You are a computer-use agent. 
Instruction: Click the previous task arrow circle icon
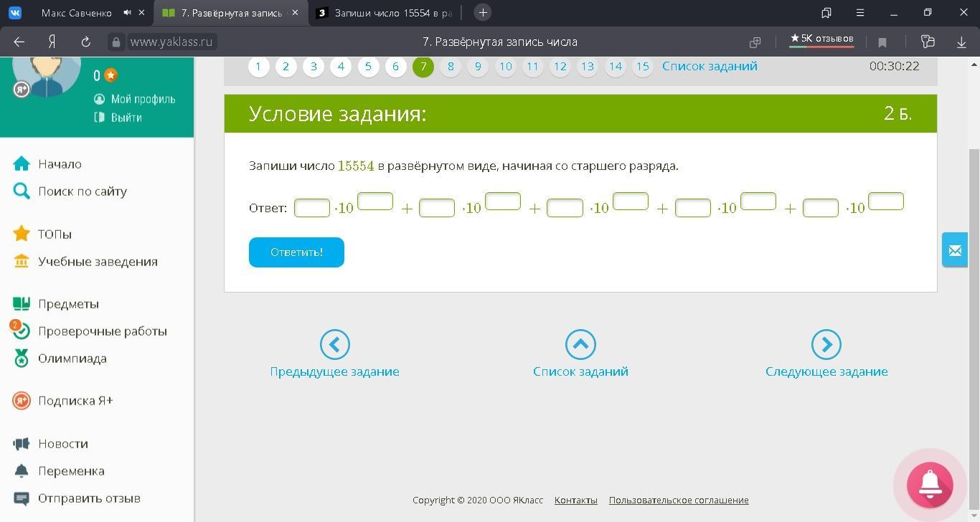tap(334, 345)
